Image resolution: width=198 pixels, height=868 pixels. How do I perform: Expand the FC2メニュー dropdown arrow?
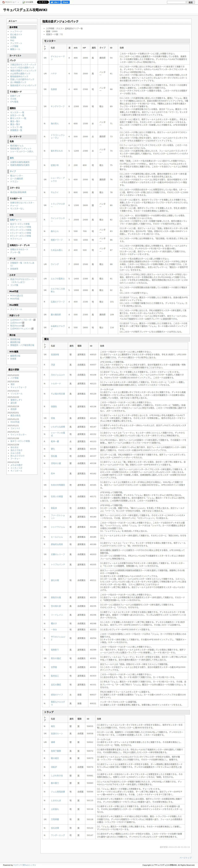pos(18,2)
